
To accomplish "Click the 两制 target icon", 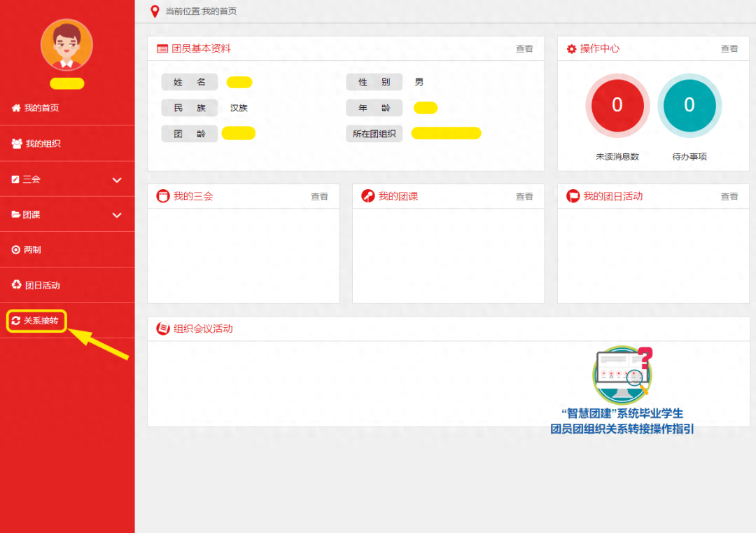I will [x=16, y=250].
